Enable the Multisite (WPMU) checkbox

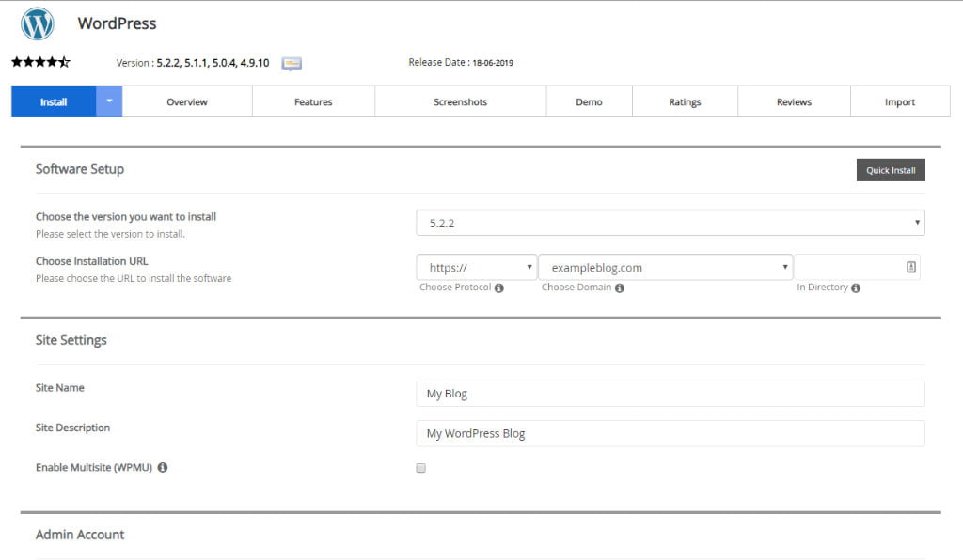pos(420,467)
